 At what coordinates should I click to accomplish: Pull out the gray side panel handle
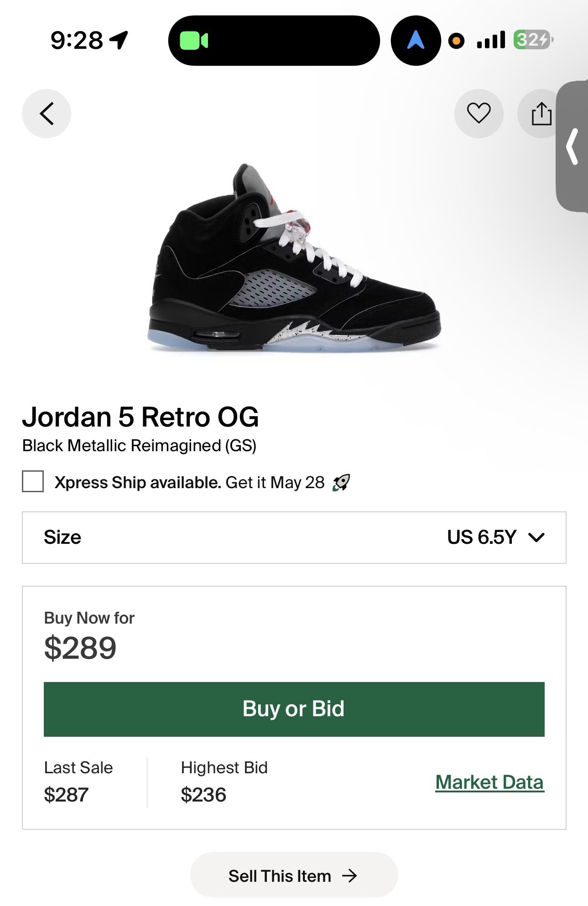click(573, 146)
